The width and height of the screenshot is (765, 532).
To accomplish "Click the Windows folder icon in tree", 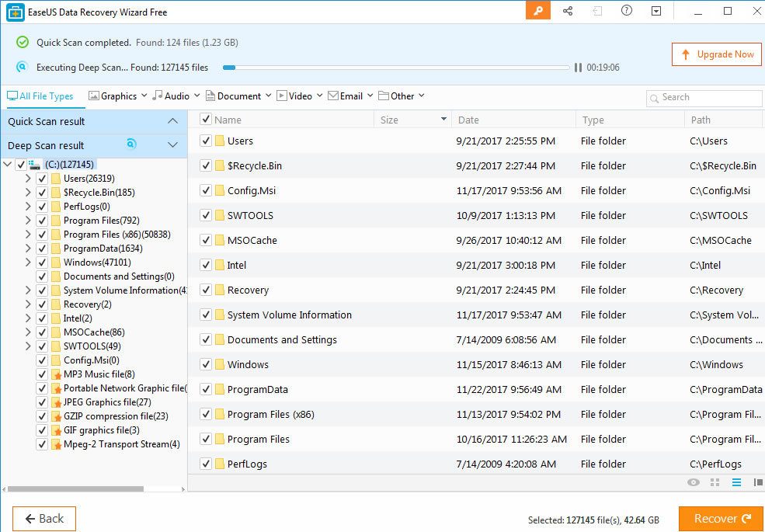I will pos(56,263).
